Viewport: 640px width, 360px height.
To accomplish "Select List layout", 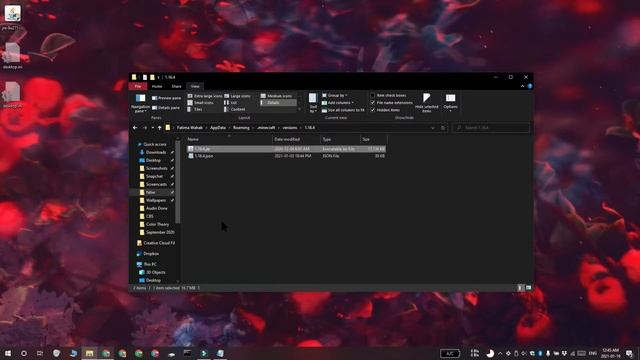I will pos(231,102).
